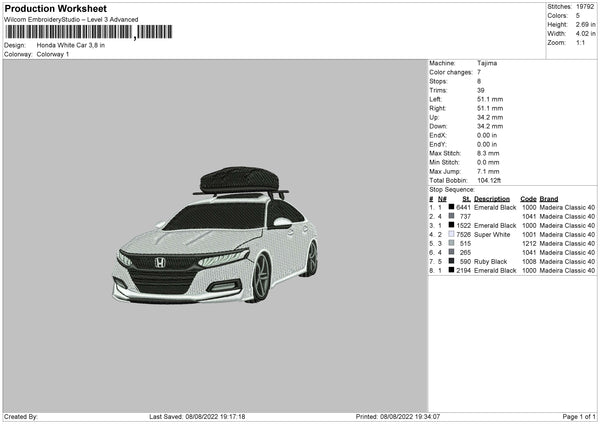This screenshot has height=424, width=600.
Task: Click the 'Created By:' footer label
Action: coord(21,417)
